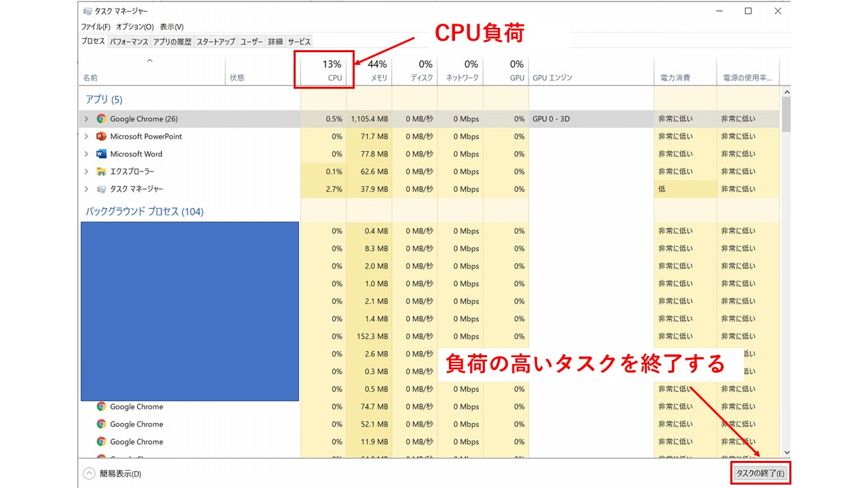Image resolution: width=868 pixels, height=488 pixels.
Task: Sort by the 電源の使用率 column header
Action: point(748,70)
